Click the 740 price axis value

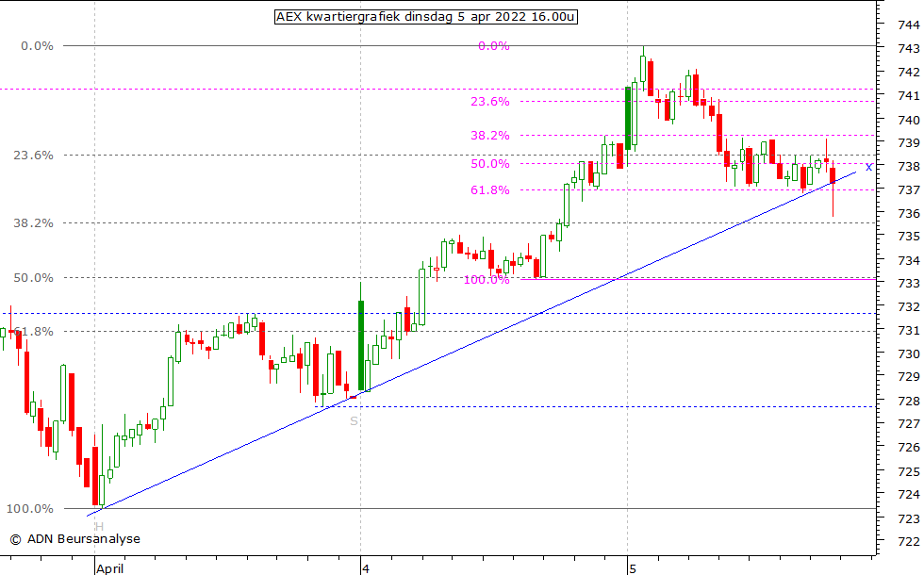pyautogui.click(x=909, y=120)
